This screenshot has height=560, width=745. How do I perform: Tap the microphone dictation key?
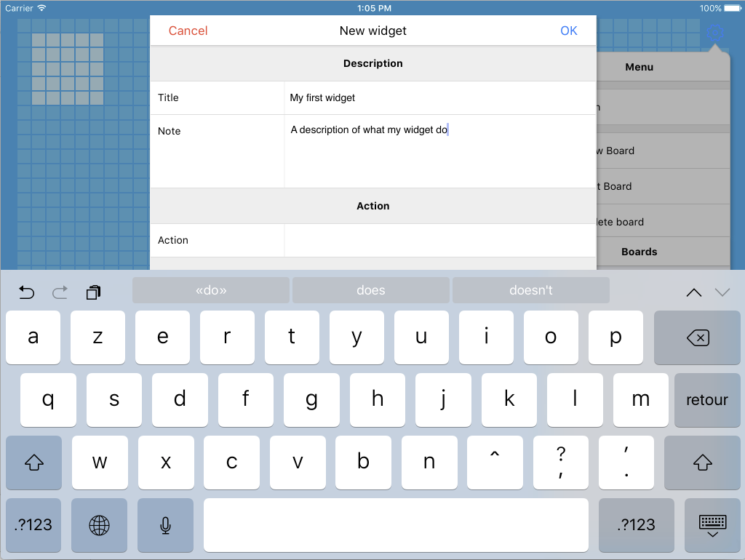[165, 525]
